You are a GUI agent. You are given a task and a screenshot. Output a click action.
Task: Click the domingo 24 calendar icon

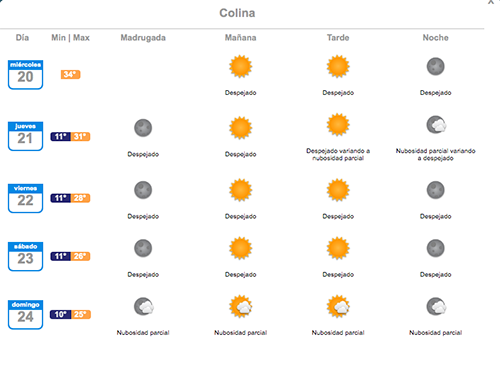coord(25,315)
